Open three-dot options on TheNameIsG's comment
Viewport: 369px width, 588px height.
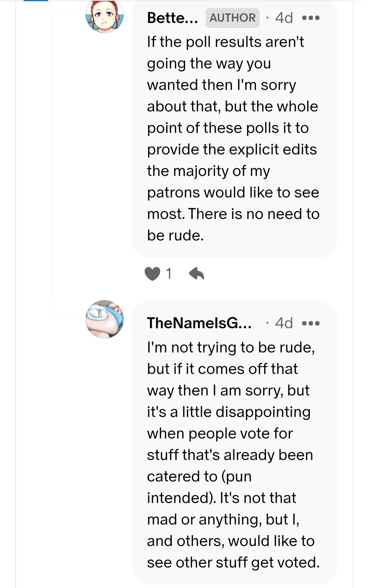pyautogui.click(x=311, y=323)
